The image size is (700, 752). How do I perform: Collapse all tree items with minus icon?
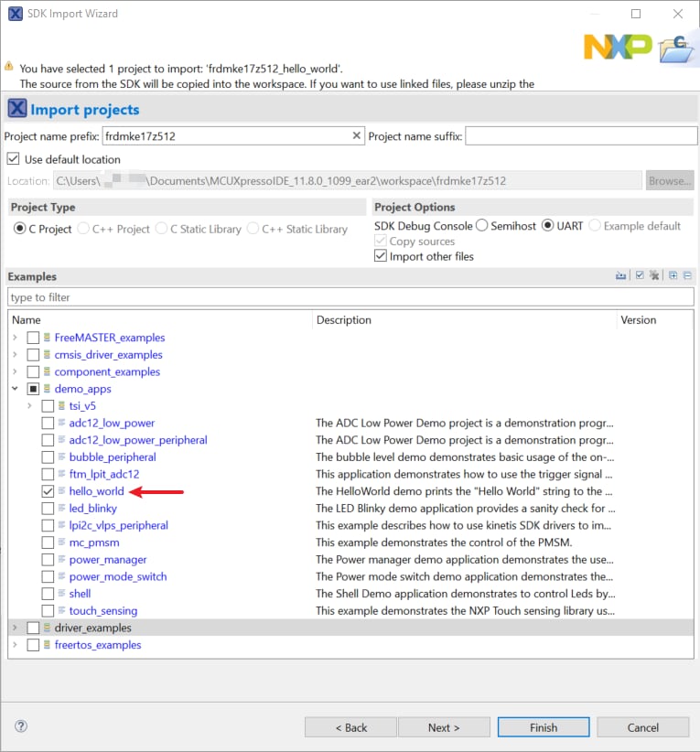click(x=686, y=275)
